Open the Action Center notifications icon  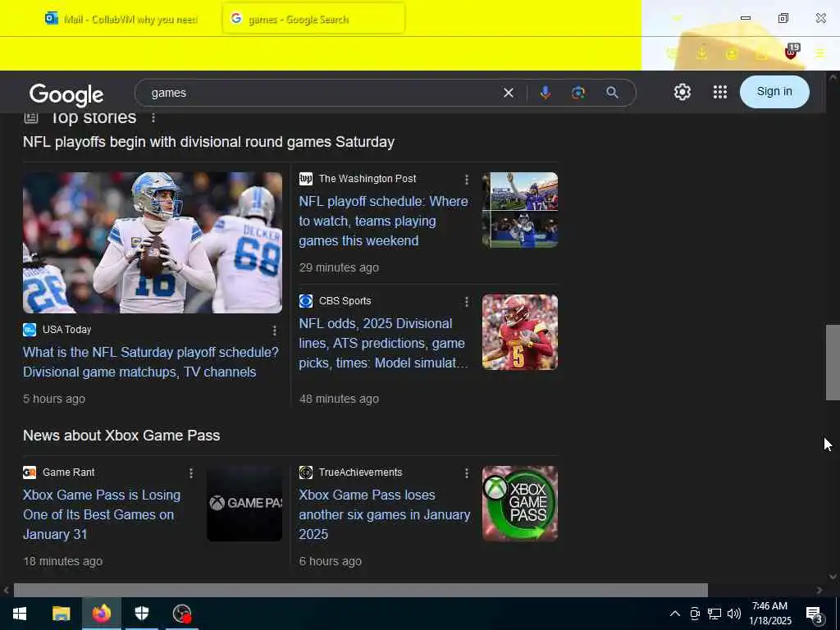(815, 614)
